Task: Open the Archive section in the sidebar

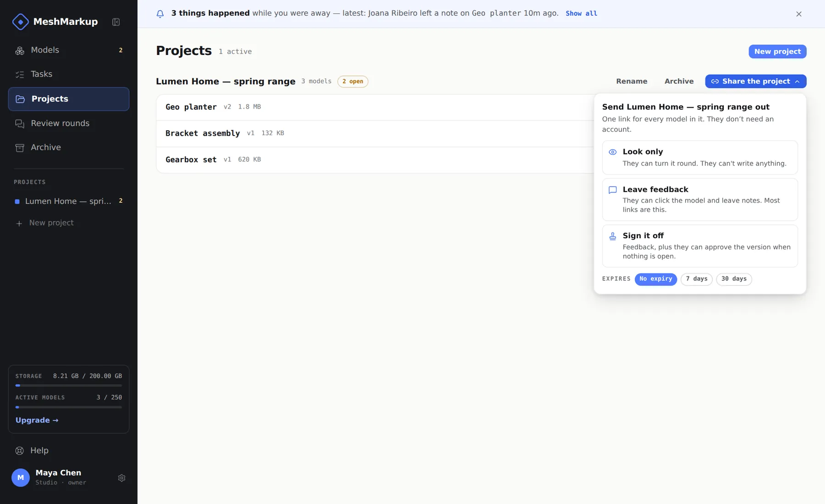Action: pyautogui.click(x=69, y=148)
